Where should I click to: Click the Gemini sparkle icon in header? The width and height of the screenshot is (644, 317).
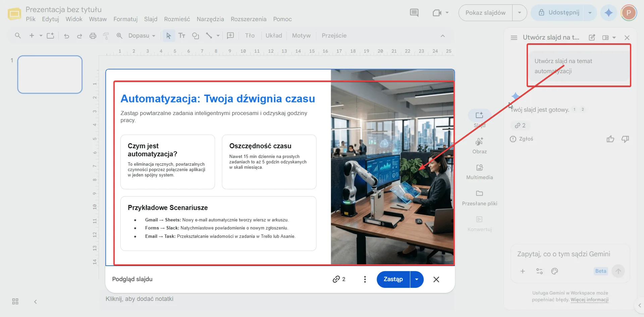(x=609, y=13)
